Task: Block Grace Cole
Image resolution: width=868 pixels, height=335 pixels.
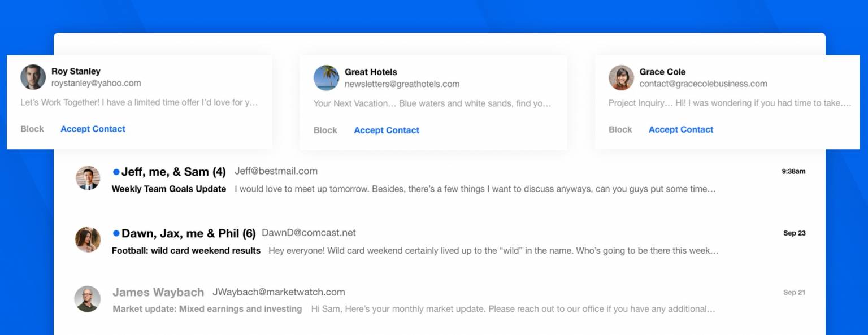Action: pyautogui.click(x=620, y=129)
